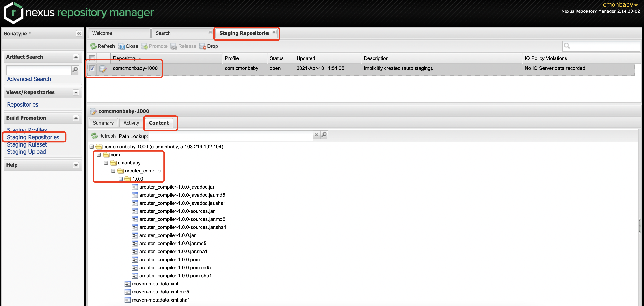Toggle the select-all header checkbox
The image size is (644, 306).
tap(92, 58)
